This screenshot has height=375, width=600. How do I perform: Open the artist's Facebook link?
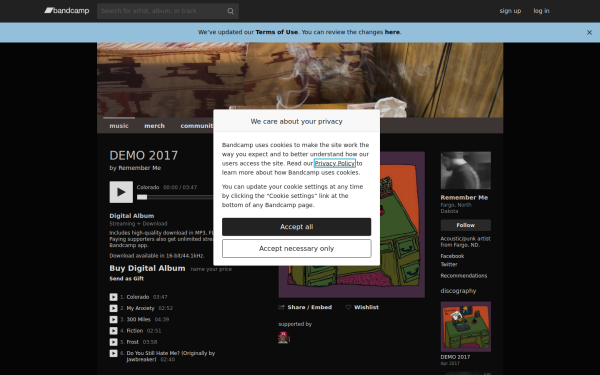452,256
